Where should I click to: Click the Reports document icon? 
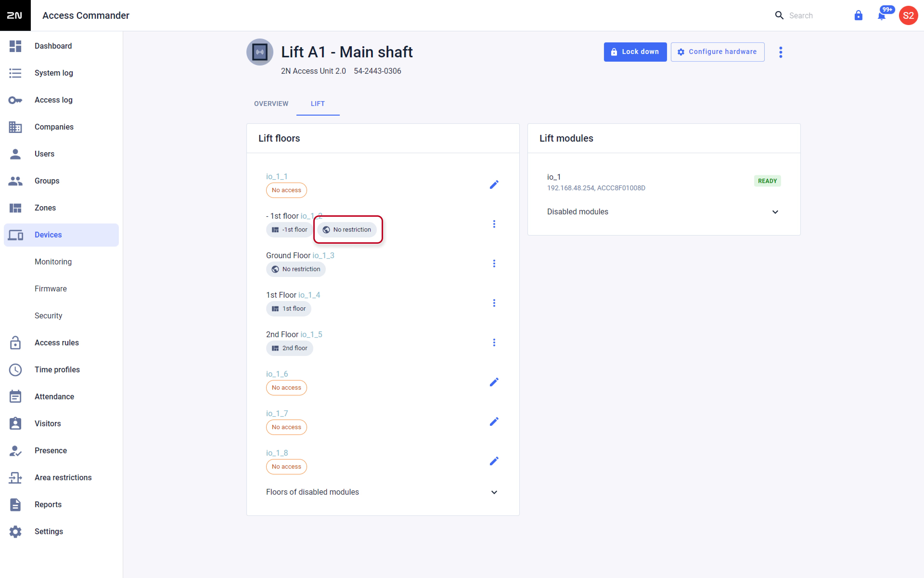(x=15, y=505)
